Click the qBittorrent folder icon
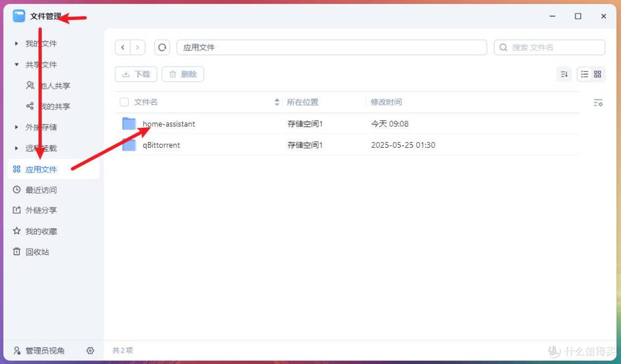Image resolution: width=621 pixels, height=364 pixels. click(x=129, y=145)
